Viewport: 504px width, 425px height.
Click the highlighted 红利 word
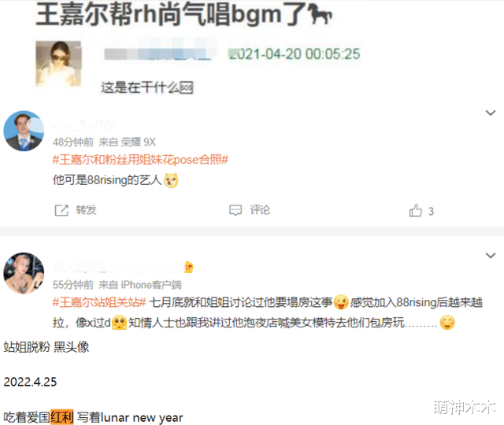pyautogui.click(x=62, y=417)
